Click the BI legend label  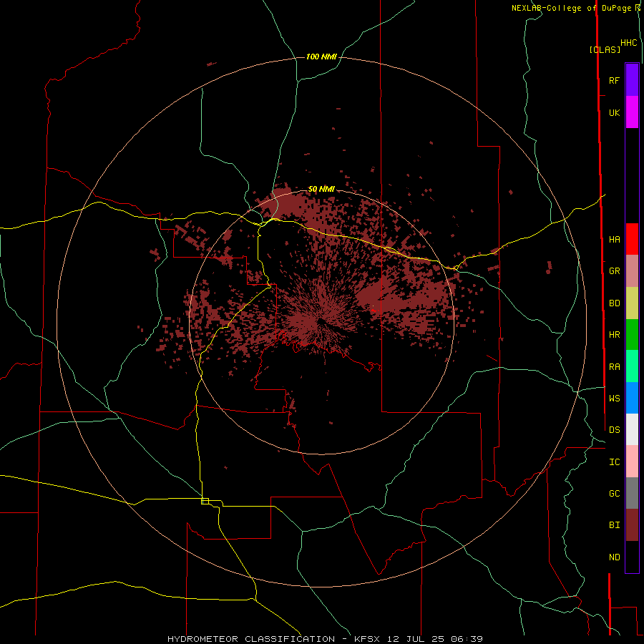click(x=614, y=525)
